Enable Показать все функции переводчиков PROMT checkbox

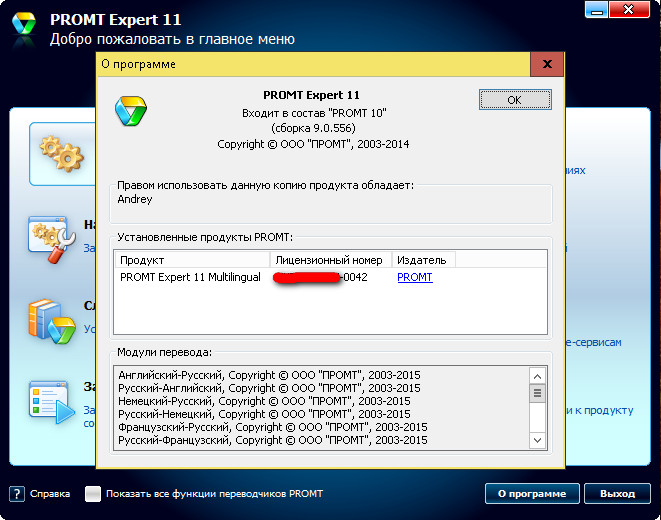[93, 494]
